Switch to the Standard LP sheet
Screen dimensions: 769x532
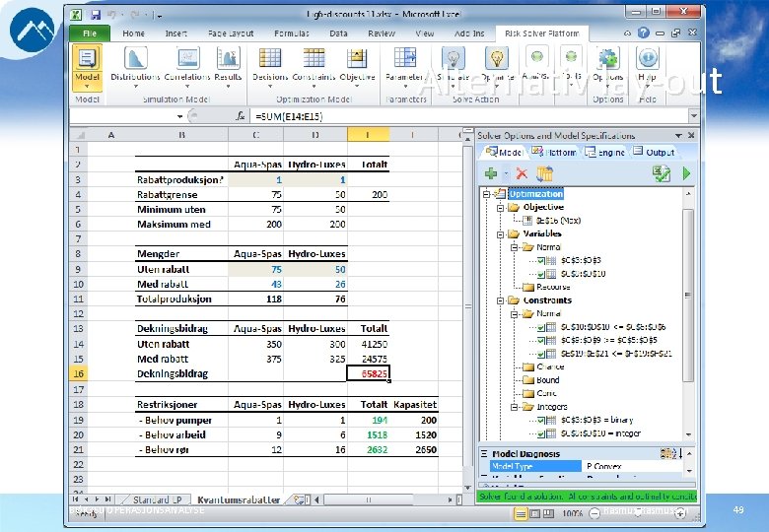tap(157, 500)
